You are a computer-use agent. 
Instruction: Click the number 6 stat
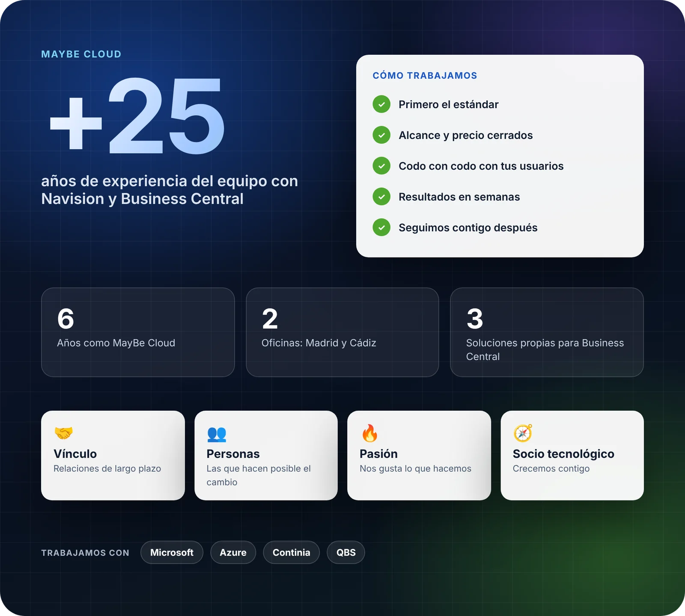[66, 319]
